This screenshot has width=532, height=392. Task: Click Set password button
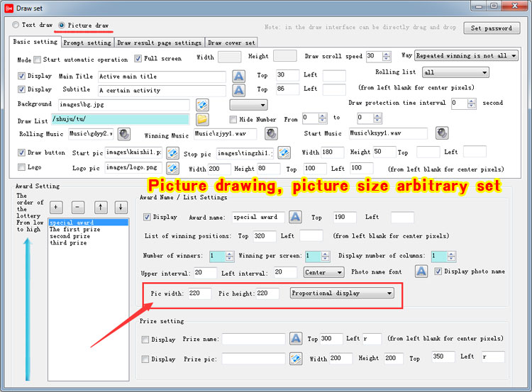click(x=491, y=28)
